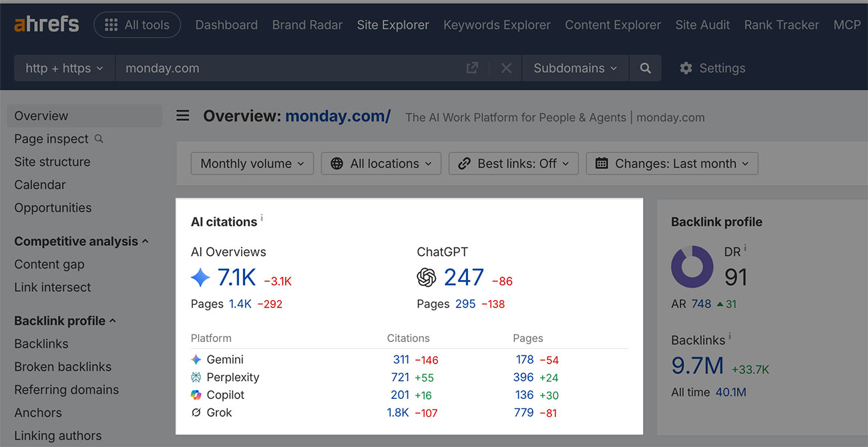Screen dimensions: 868x447
Task: Open Perplexity citations value 721
Action: pos(400,378)
